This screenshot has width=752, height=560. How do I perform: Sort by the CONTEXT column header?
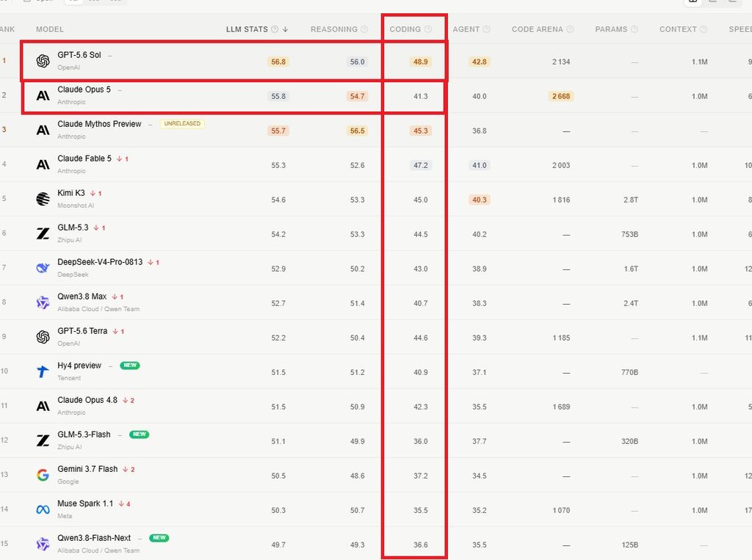pos(678,29)
